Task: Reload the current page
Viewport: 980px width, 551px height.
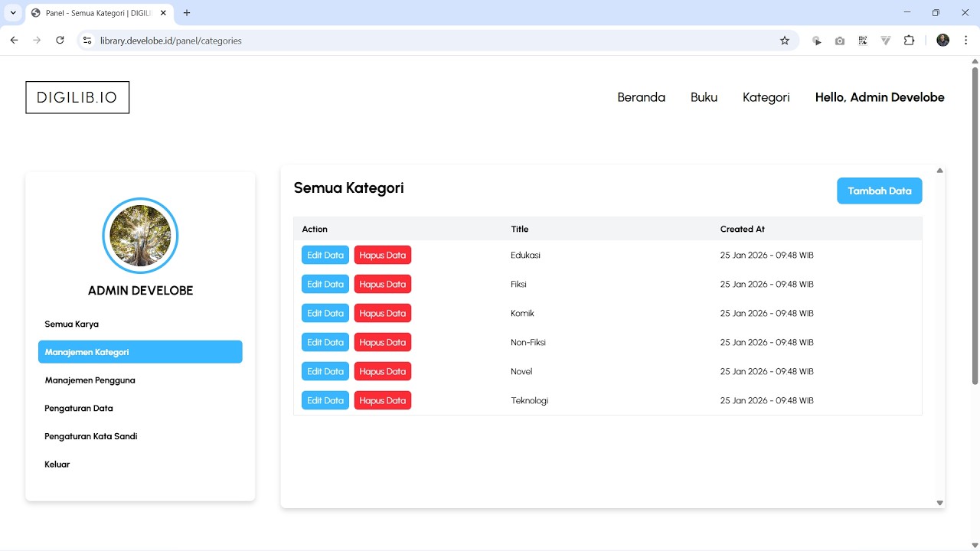Action: 60,41
